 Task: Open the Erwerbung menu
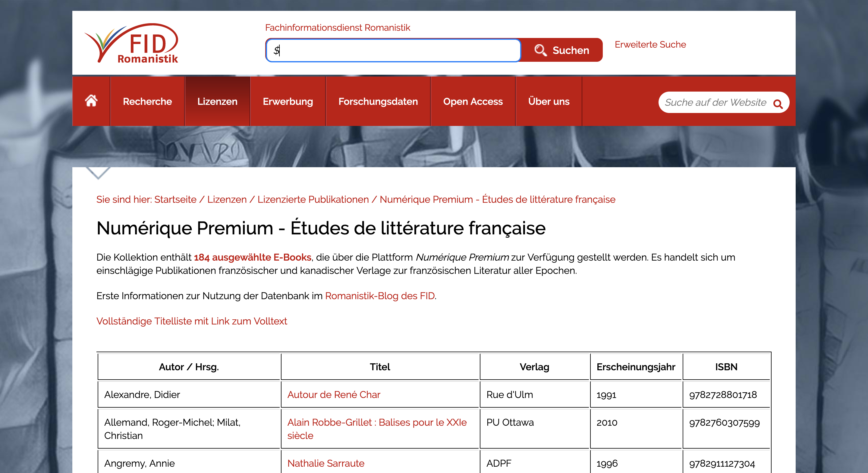pos(288,102)
